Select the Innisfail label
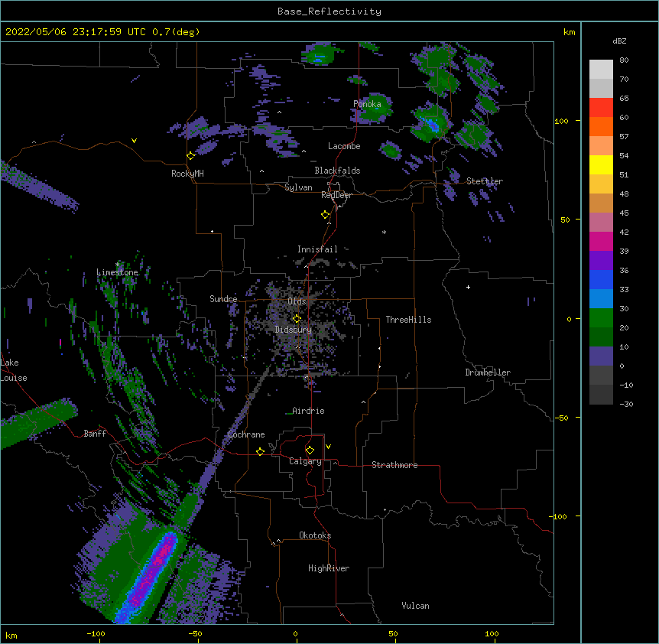This screenshot has height=644, width=659. coord(317,249)
